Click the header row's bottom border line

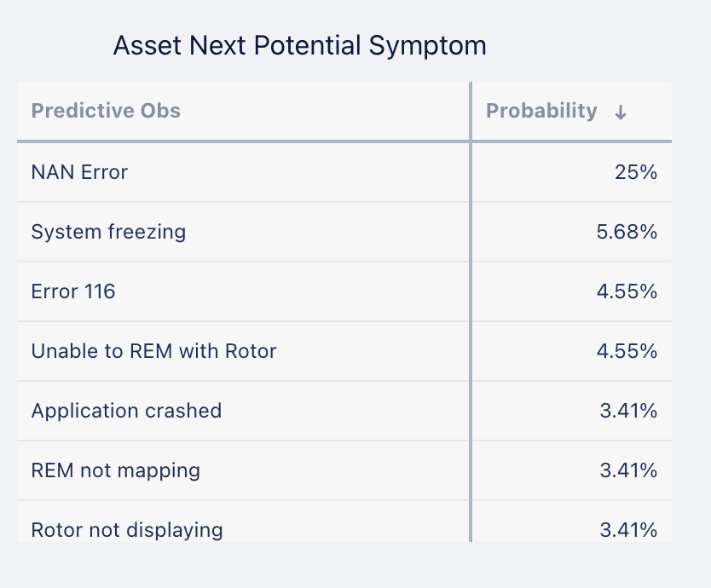click(344, 141)
